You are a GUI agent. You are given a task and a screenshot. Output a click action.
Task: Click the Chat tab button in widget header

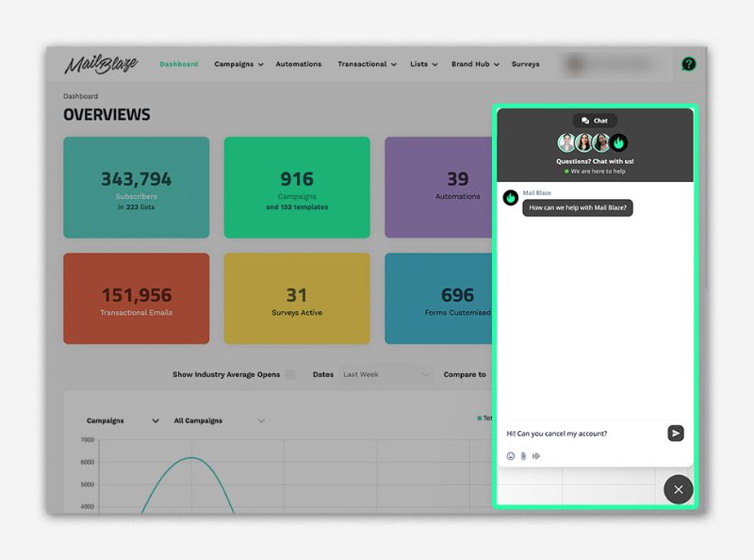pos(595,121)
